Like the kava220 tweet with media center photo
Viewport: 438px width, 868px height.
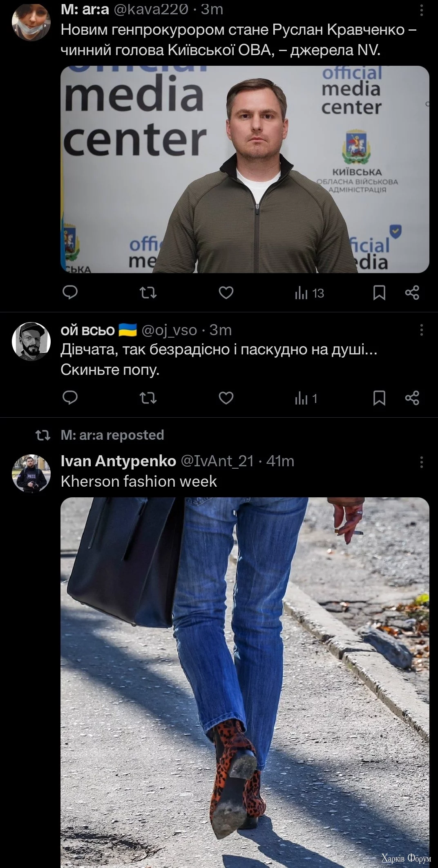pyautogui.click(x=226, y=292)
